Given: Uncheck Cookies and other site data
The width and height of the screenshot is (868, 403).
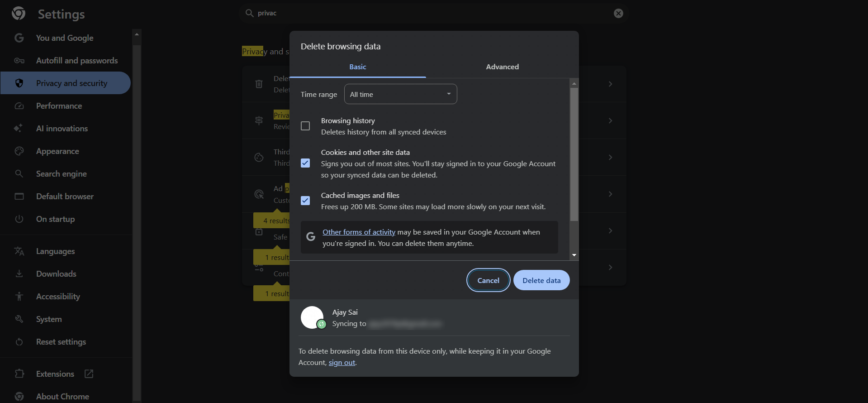Looking at the screenshot, I should click(305, 163).
